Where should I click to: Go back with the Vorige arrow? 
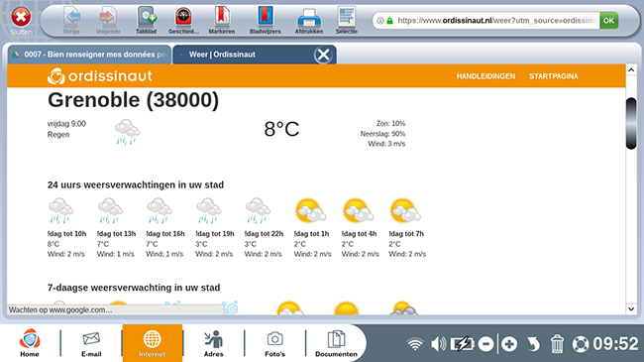tap(72, 17)
